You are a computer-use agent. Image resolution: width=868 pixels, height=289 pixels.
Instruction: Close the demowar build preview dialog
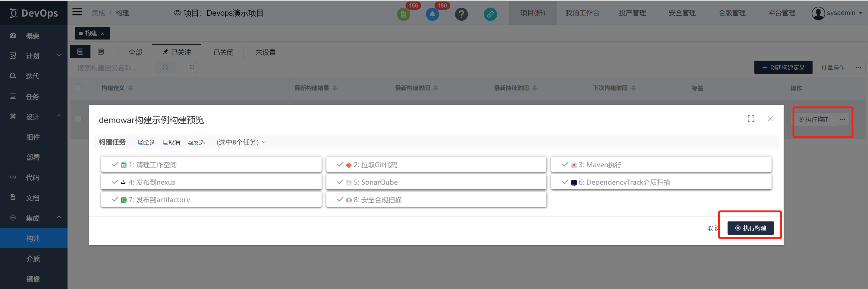(770, 119)
